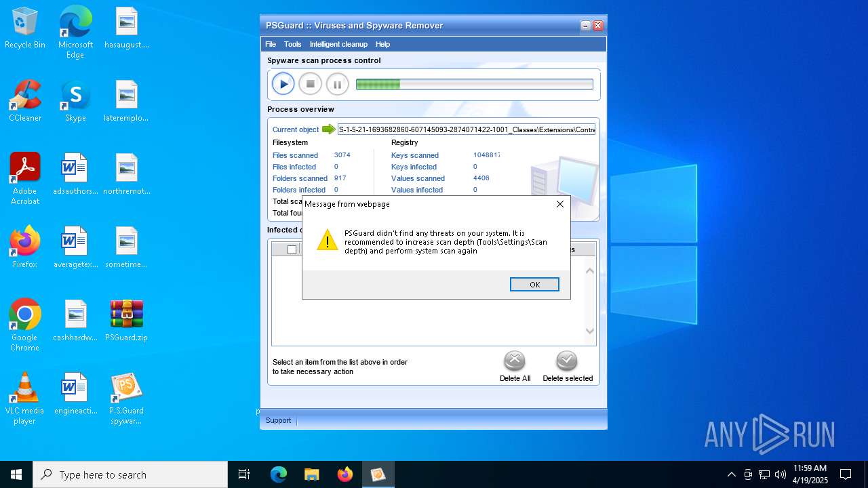This screenshot has height=488, width=868.
Task: Select Keys scanned label
Action: click(415, 155)
